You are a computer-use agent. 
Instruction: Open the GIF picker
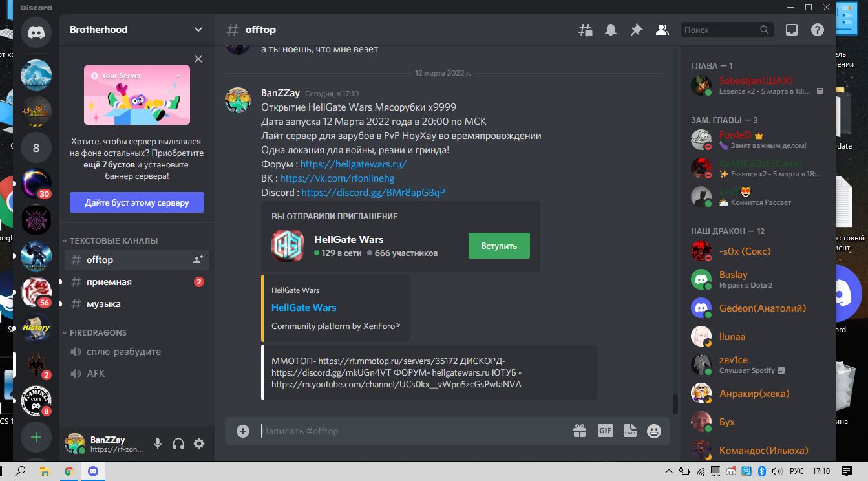tap(605, 431)
